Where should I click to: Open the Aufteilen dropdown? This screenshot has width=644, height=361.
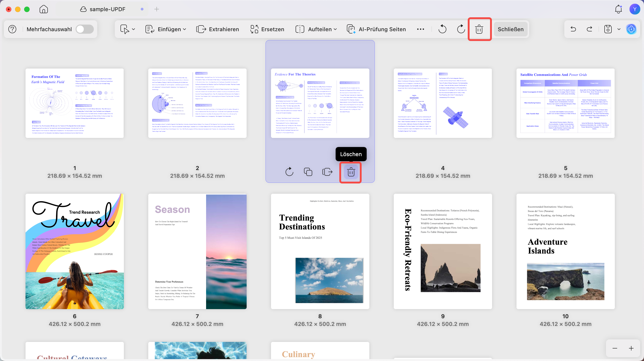click(316, 29)
